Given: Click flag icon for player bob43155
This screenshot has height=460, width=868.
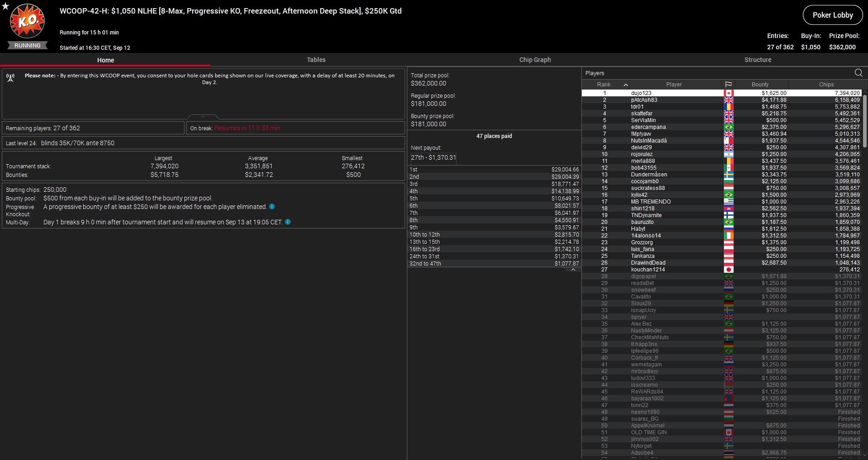Looking at the screenshot, I should click(x=728, y=168).
